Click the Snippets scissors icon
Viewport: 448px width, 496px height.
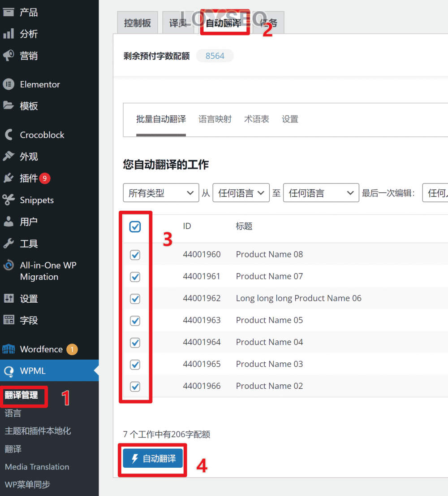(9, 200)
